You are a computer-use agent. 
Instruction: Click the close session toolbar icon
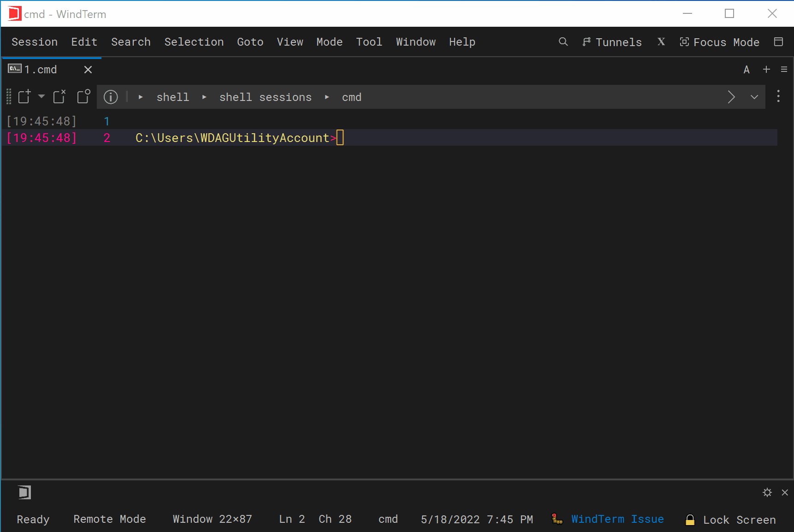pyautogui.click(x=59, y=97)
